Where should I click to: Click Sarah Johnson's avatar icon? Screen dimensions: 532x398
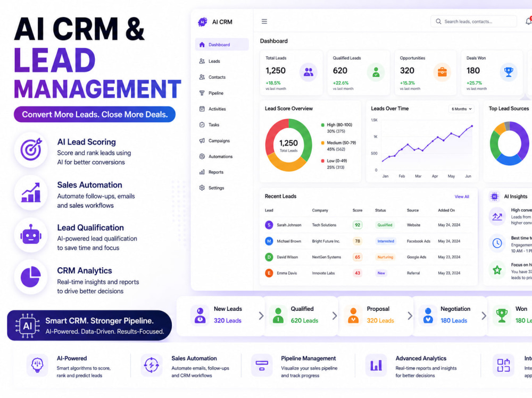(x=269, y=225)
